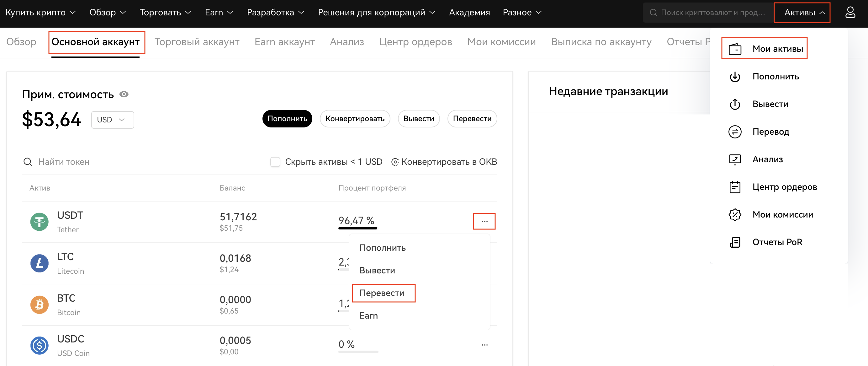
Task: Click the magnifier icon in token search
Action: pos(28,162)
